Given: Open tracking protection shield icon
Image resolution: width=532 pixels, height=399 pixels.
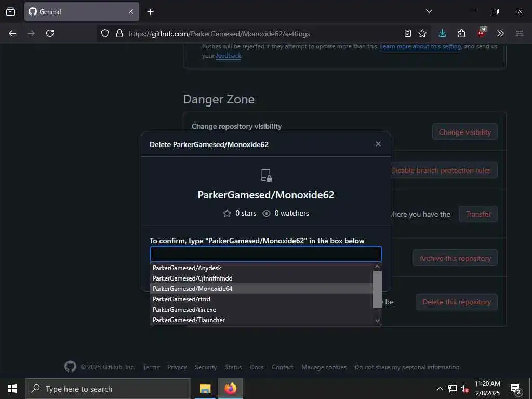Looking at the screenshot, I should pos(105,34).
